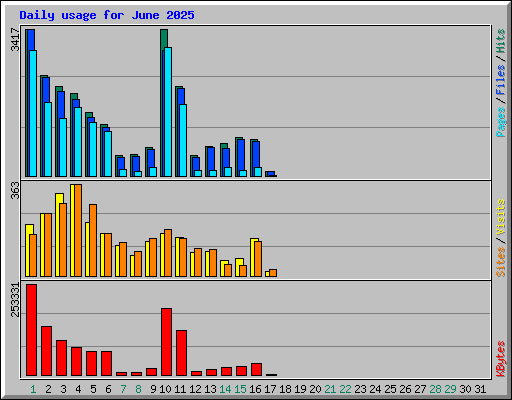512x400 pixels.
Task: Click day 10 on the x-axis
Action: [x=165, y=389]
